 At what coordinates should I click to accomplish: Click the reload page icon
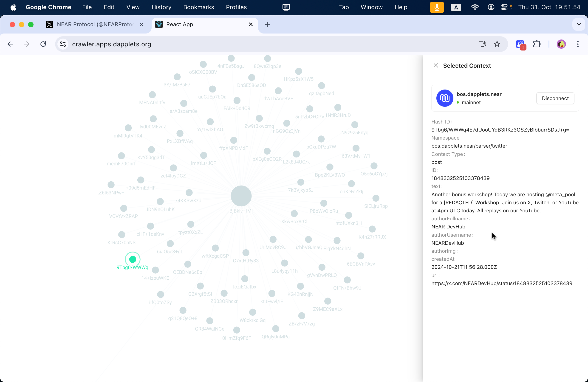coord(43,44)
